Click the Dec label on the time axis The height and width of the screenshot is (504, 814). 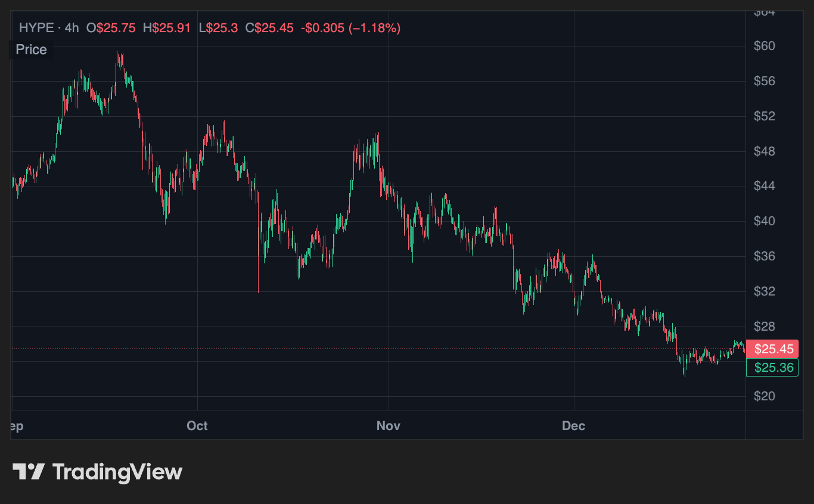[574, 426]
